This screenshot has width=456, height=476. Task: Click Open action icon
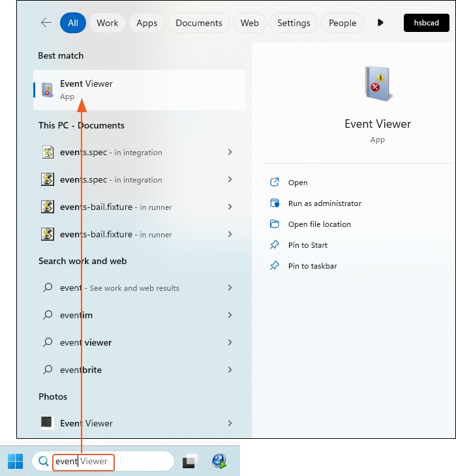point(275,182)
